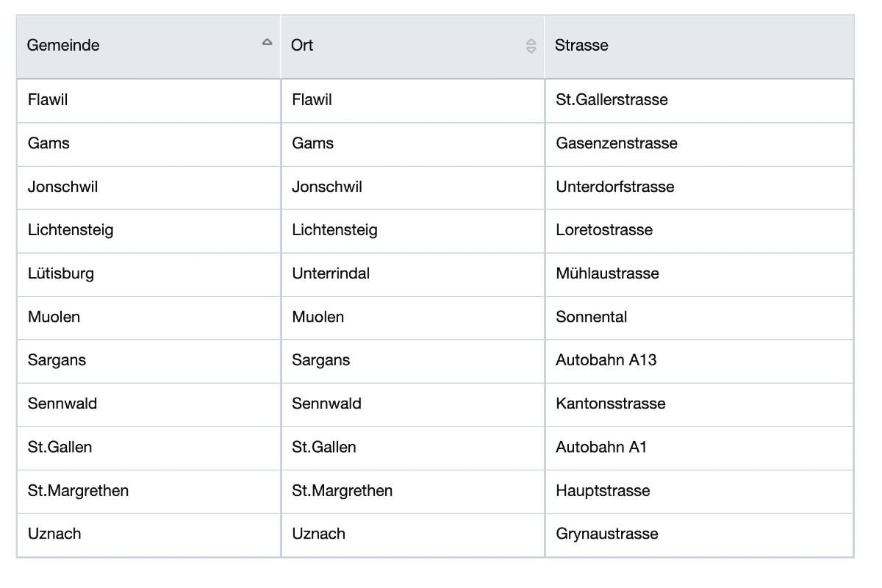Select the Gasenzenstrasse cell
The height and width of the screenshot is (588, 882).
click(x=616, y=143)
